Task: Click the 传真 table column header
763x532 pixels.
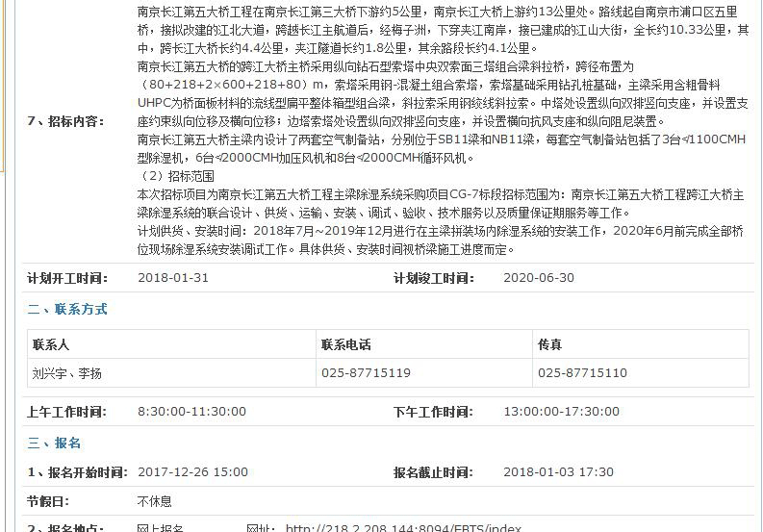Action: tap(549, 344)
